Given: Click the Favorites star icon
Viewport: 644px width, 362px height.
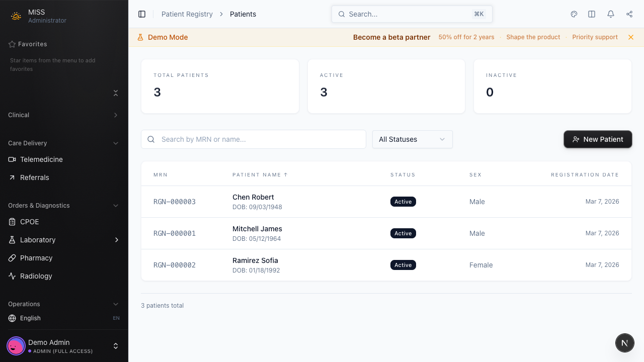Looking at the screenshot, I should [11, 44].
